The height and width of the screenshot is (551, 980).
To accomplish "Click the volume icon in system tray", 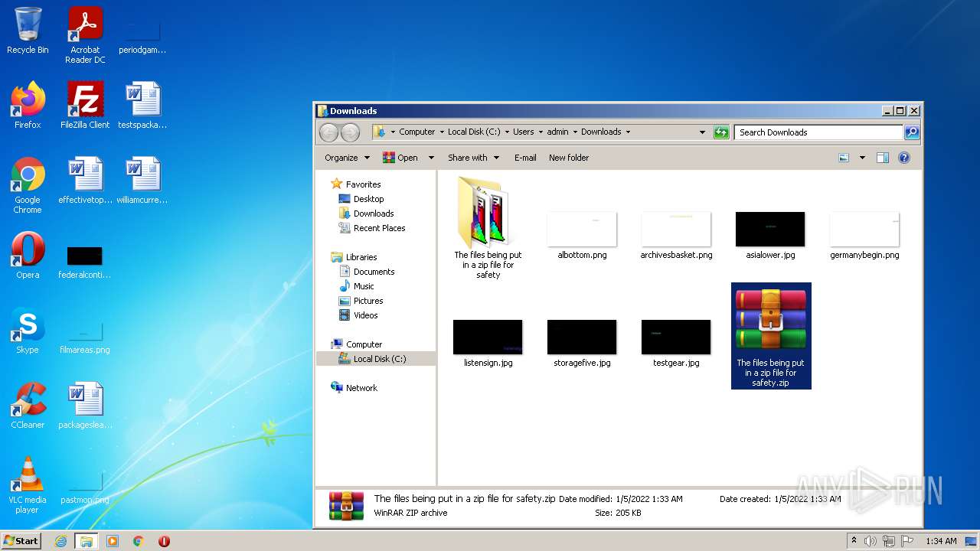I will [x=871, y=541].
